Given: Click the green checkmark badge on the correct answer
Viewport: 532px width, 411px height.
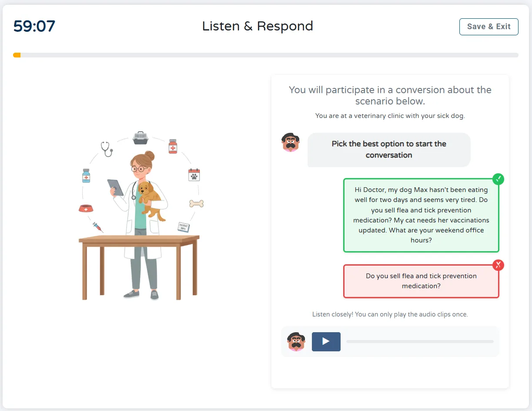Looking at the screenshot, I should point(498,179).
